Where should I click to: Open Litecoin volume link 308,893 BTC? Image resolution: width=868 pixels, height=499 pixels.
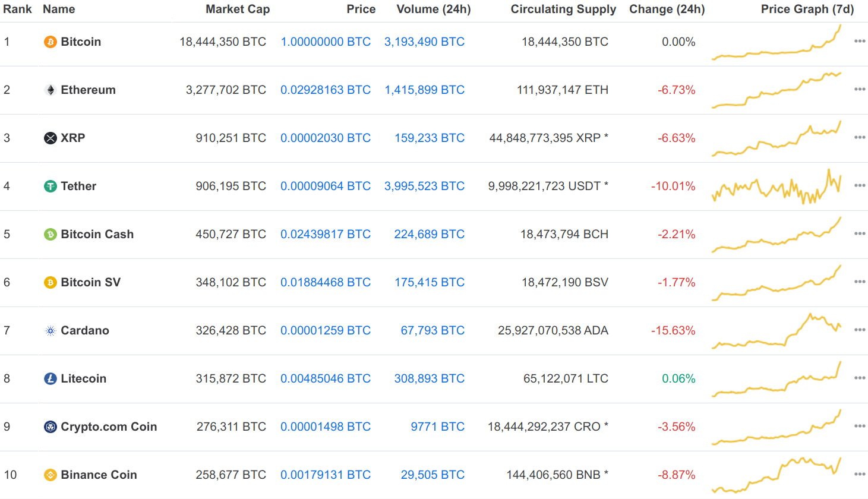430,378
